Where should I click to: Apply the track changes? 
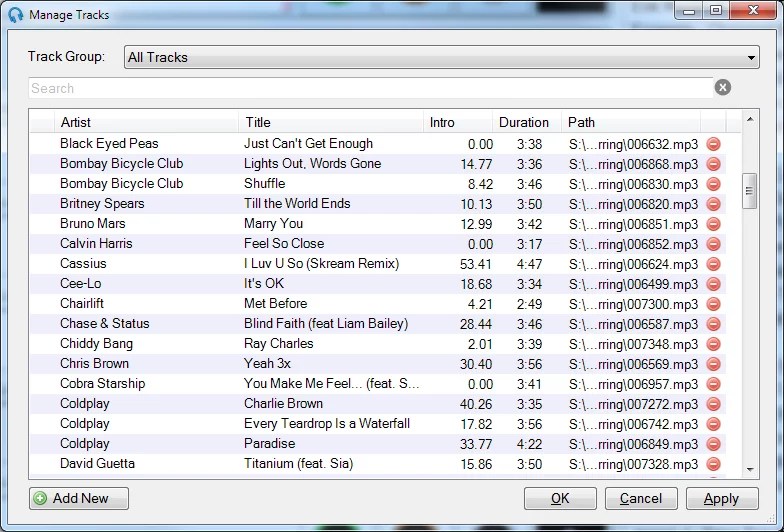coord(721,498)
